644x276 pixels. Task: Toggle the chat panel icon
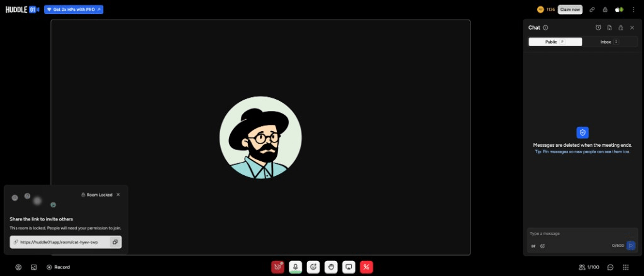click(x=610, y=267)
